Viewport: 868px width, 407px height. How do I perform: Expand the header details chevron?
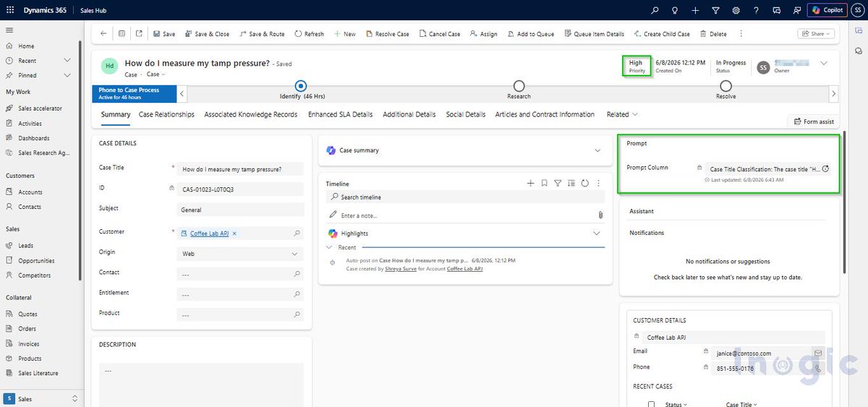pyautogui.click(x=823, y=64)
